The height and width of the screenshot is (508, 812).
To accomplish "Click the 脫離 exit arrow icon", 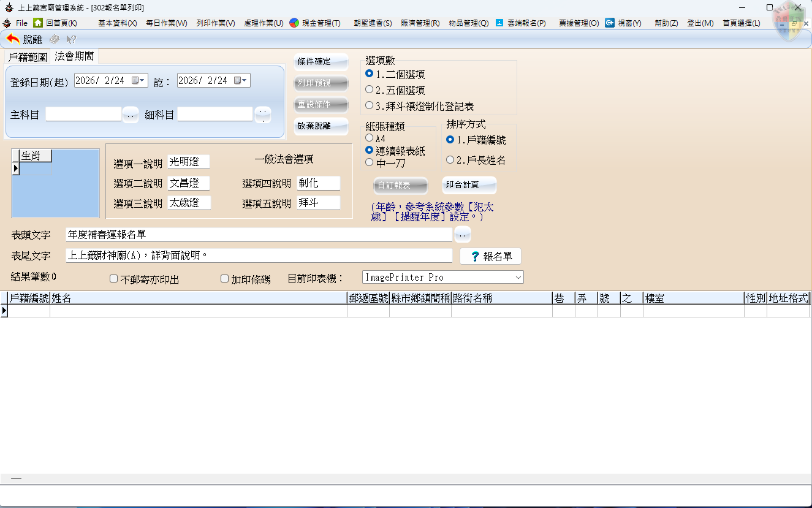I will pos(13,39).
